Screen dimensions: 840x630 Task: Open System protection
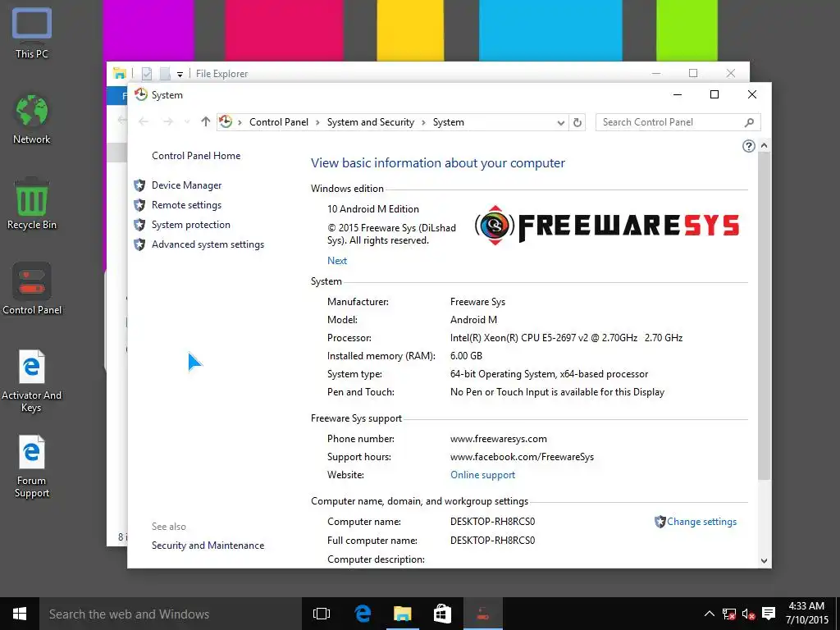(190, 225)
